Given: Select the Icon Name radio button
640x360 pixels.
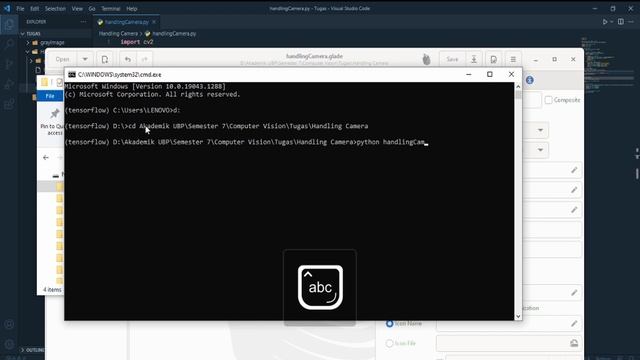Looking at the screenshot, I should coord(389,324).
